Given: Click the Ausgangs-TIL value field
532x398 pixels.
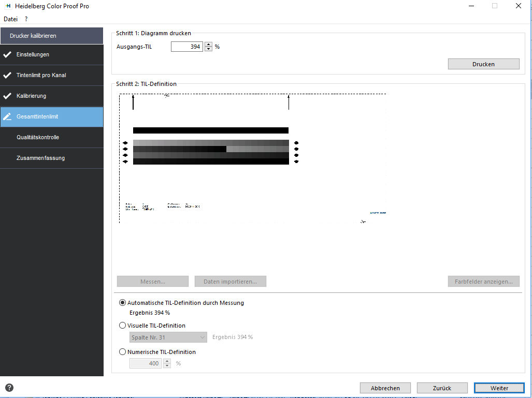Looking at the screenshot, I should click(x=186, y=47).
